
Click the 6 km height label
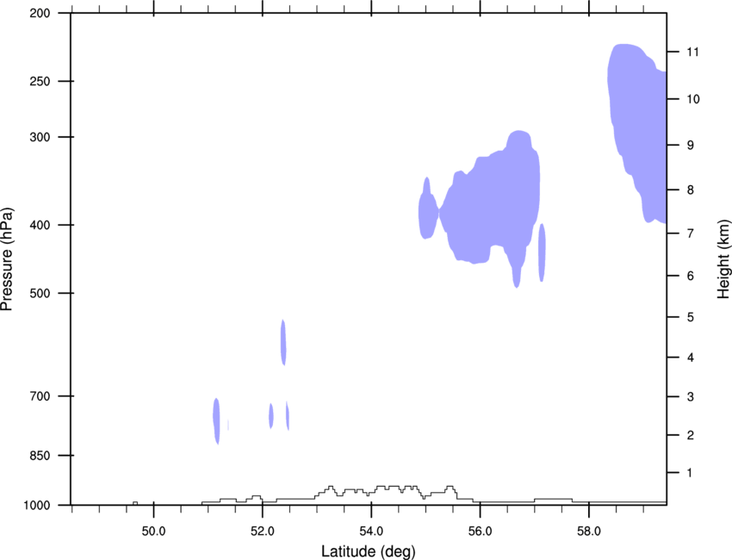click(x=691, y=276)
